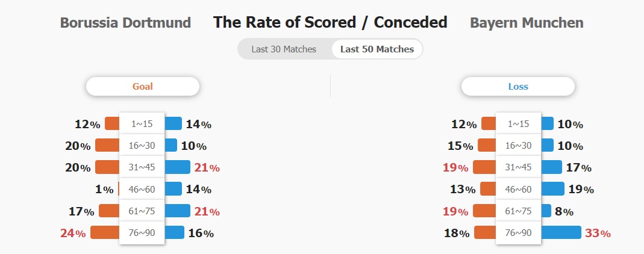The width and height of the screenshot is (644, 254).
Task: Click the Goal pill button
Action: pyautogui.click(x=143, y=87)
